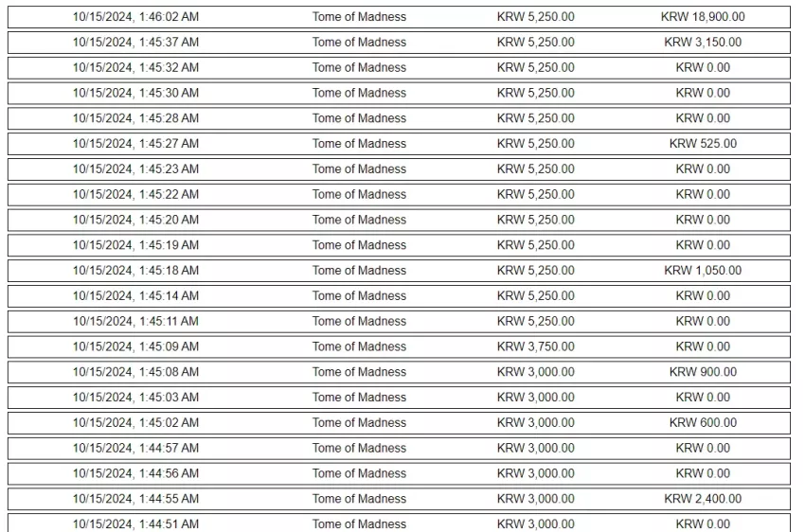Click the 1:45:28 AM timestamp

(x=135, y=118)
